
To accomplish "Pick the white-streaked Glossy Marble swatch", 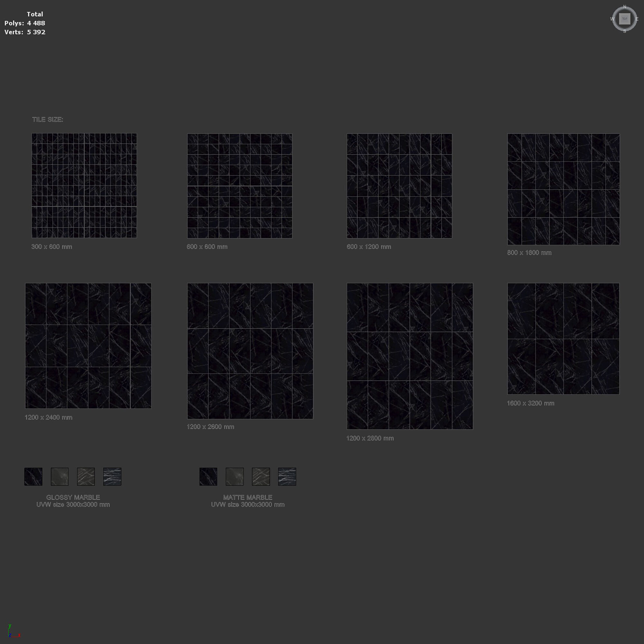I will point(112,476).
